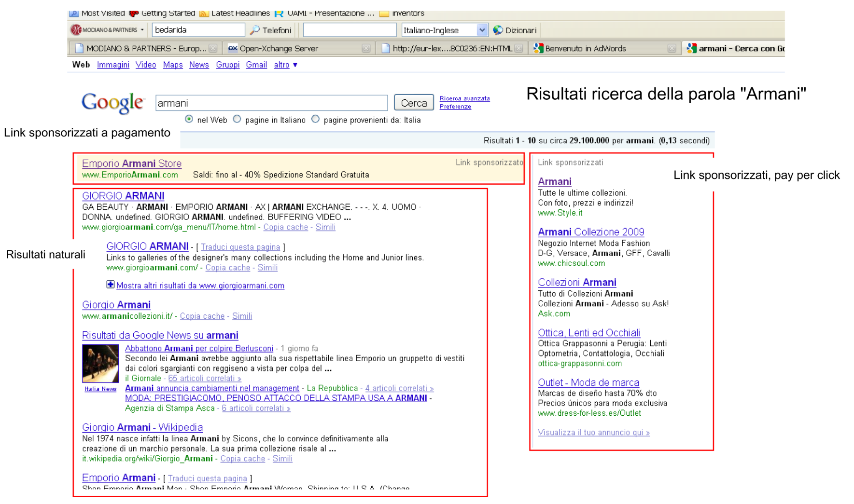This screenshot has width=854, height=504.
Task: Open 'Risultati da Google News su armani'
Action: click(160, 335)
